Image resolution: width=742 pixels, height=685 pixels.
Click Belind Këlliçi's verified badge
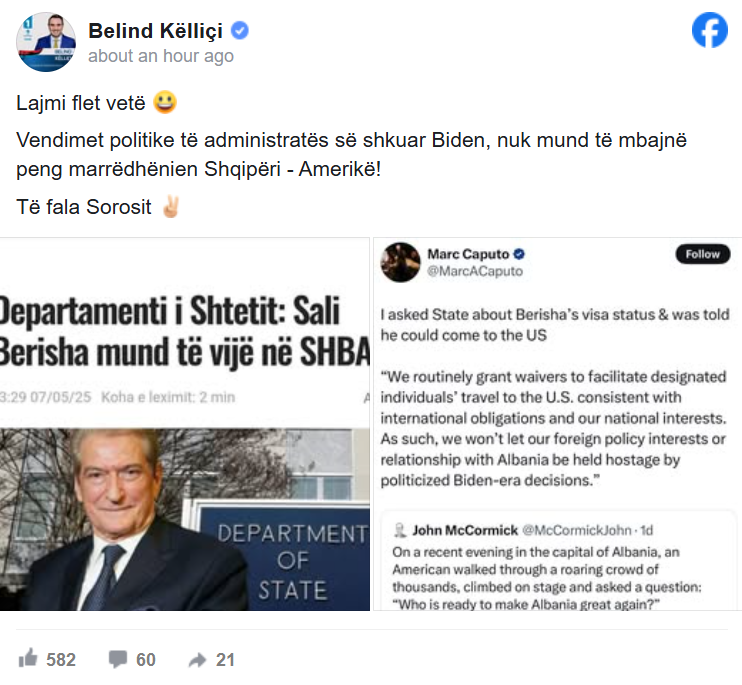coord(240,31)
